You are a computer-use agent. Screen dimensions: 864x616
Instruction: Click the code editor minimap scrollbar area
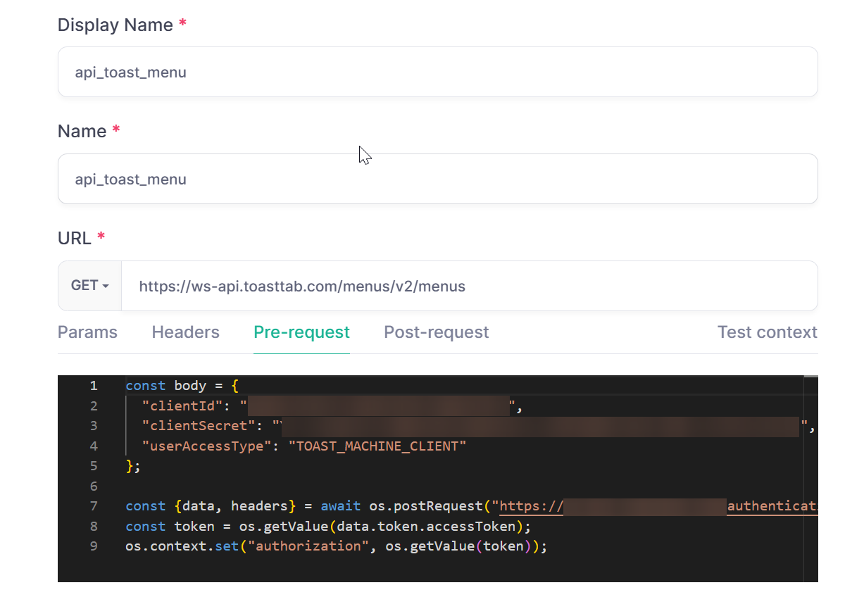pos(811,479)
